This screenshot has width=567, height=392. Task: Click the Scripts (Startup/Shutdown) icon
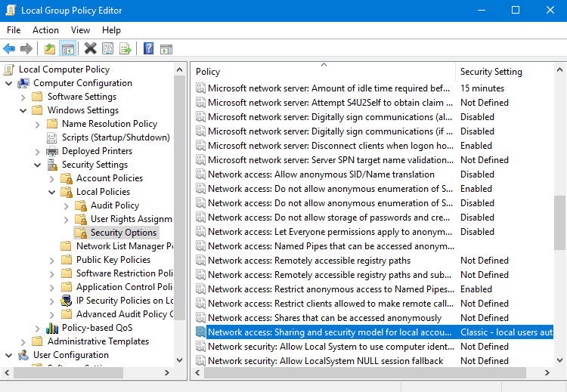(x=52, y=137)
